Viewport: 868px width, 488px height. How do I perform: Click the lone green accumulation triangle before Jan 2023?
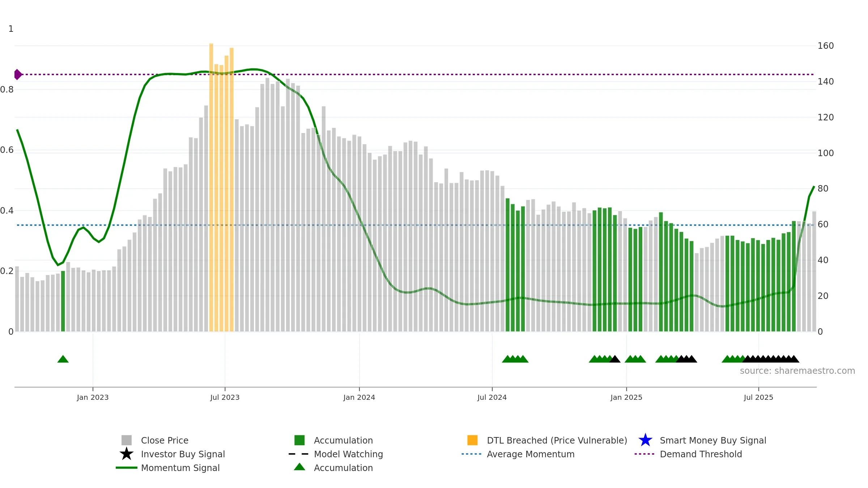pos(63,359)
